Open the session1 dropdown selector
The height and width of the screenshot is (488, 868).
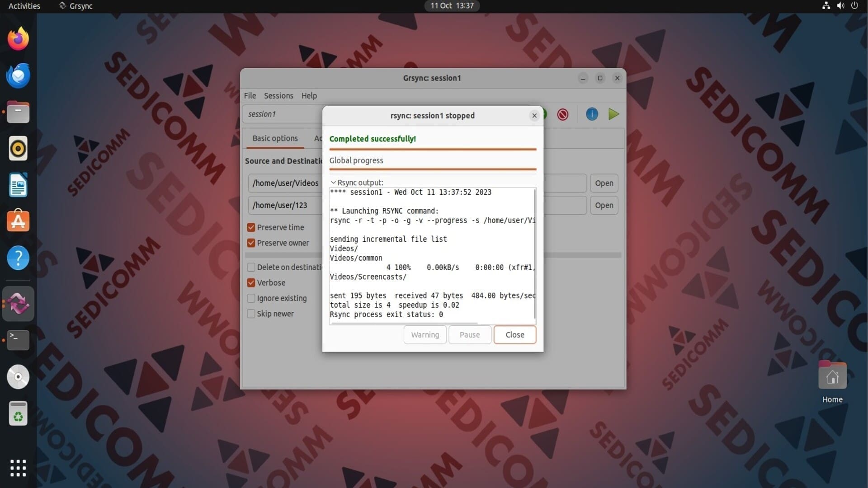283,114
